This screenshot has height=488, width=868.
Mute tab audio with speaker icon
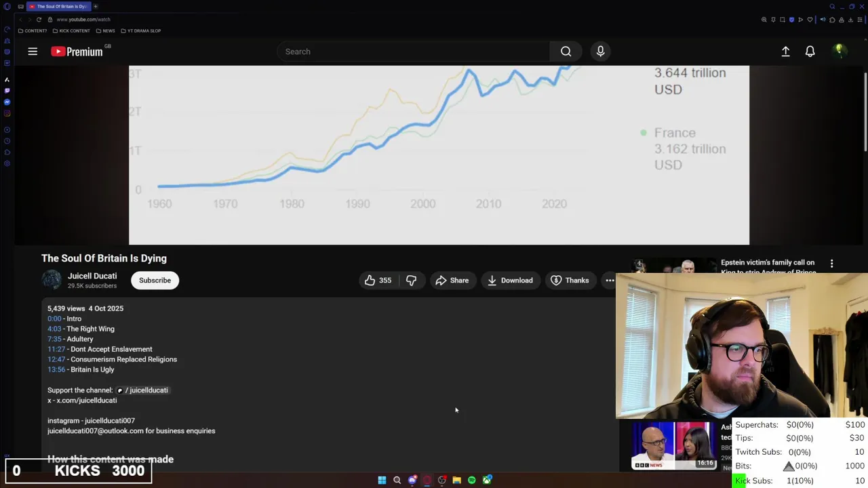pos(823,20)
